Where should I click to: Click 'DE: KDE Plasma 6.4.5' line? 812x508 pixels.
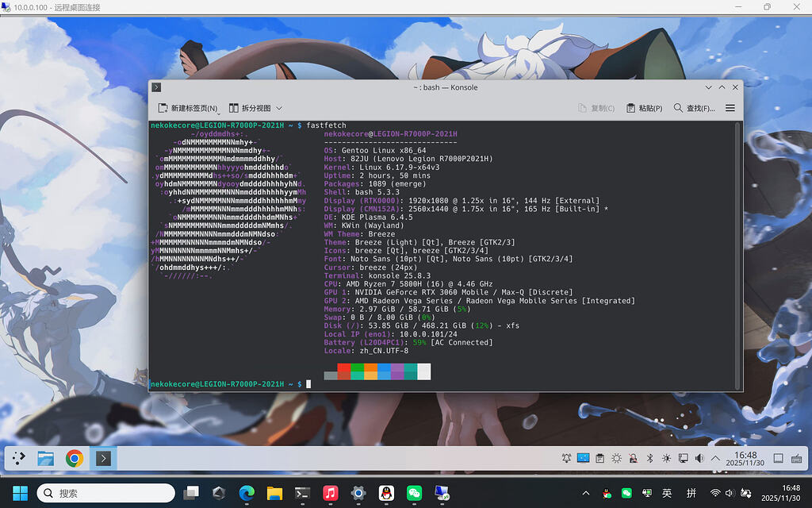(x=368, y=217)
